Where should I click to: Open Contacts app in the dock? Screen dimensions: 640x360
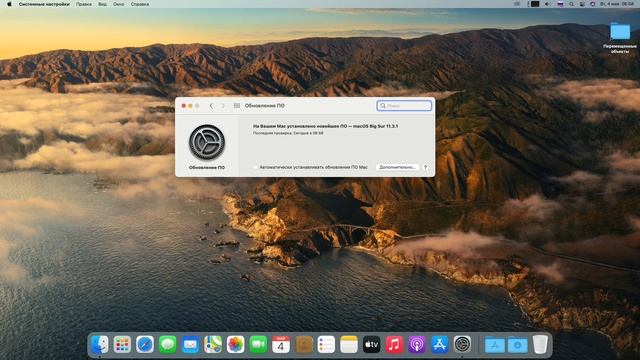coord(304,344)
